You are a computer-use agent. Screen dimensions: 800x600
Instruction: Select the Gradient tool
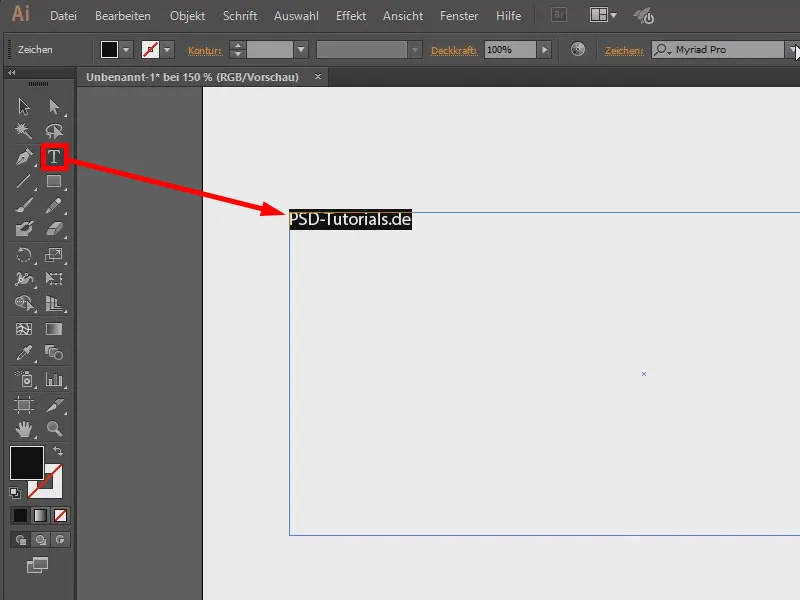pos(54,329)
